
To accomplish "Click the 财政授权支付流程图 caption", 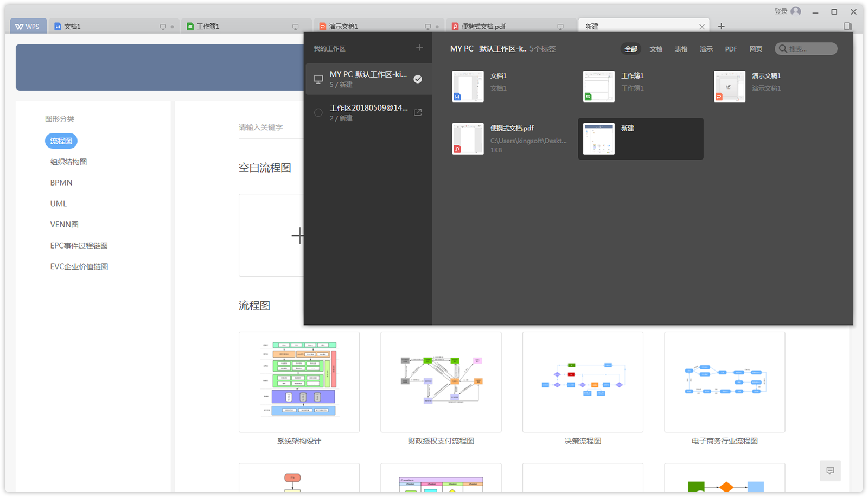I will [441, 441].
